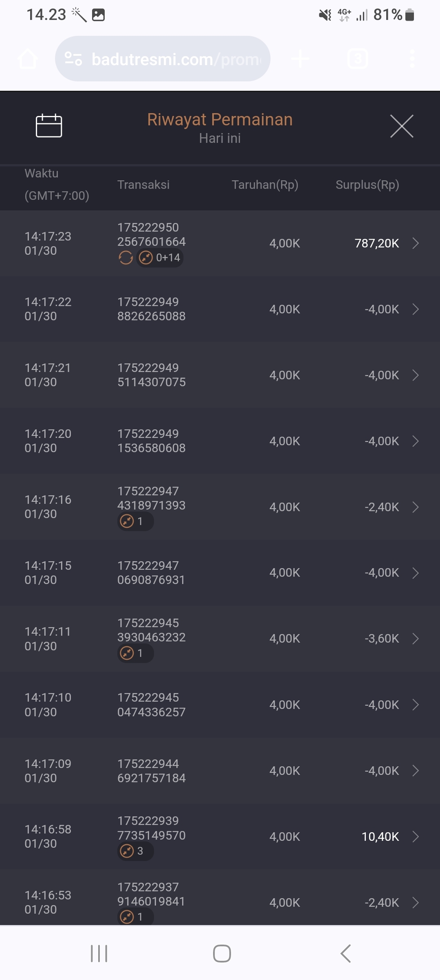Open the browser tab switcher showing 3
The width and height of the screenshot is (440, 980).
(358, 59)
